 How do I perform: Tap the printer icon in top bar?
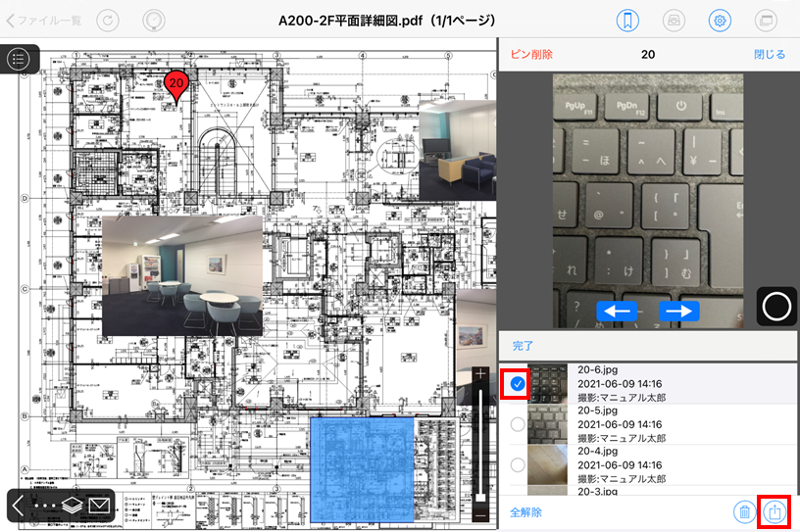[x=674, y=21]
